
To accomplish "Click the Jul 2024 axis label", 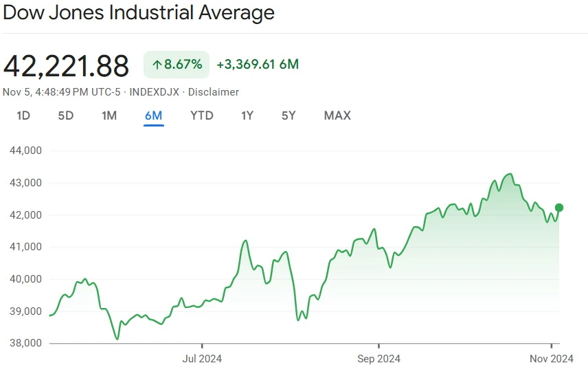I will 202,359.
